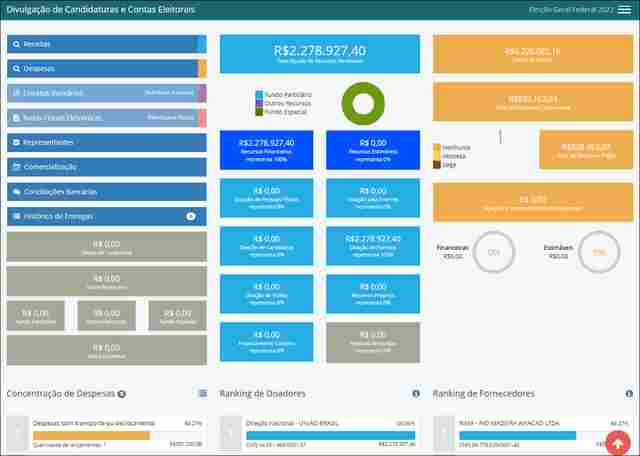Open the list view icon for Concentração de Despesas
This screenshot has width=640, height=456.
point(202,394)
